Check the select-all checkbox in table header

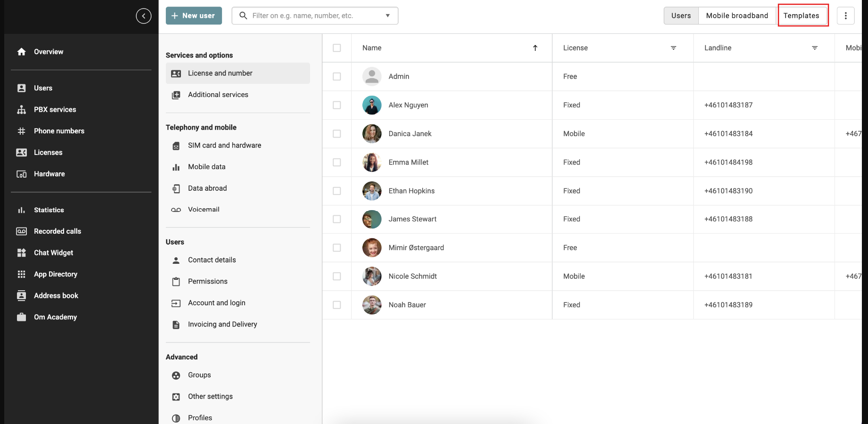[x=337, y=48]
